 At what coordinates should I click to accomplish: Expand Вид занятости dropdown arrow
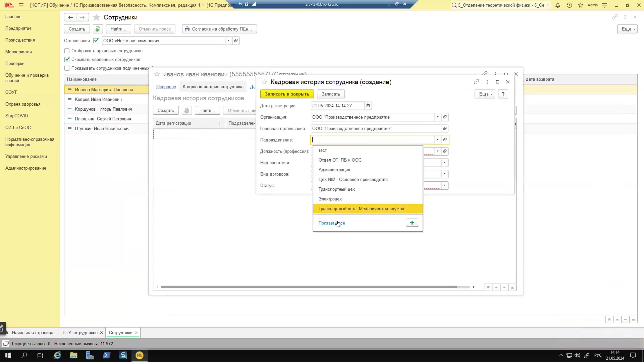click(x=444, y=163)
